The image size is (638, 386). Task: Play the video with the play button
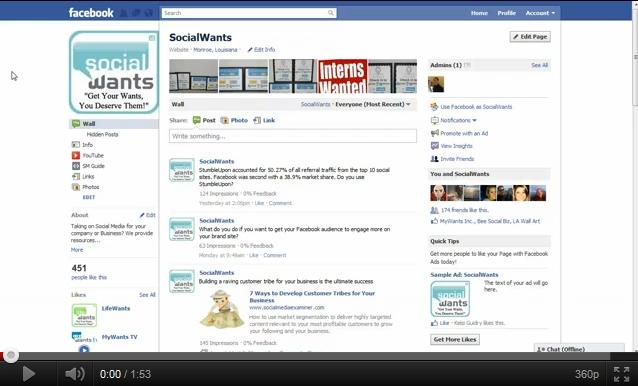pyautogui.click(x=28, y=374)
